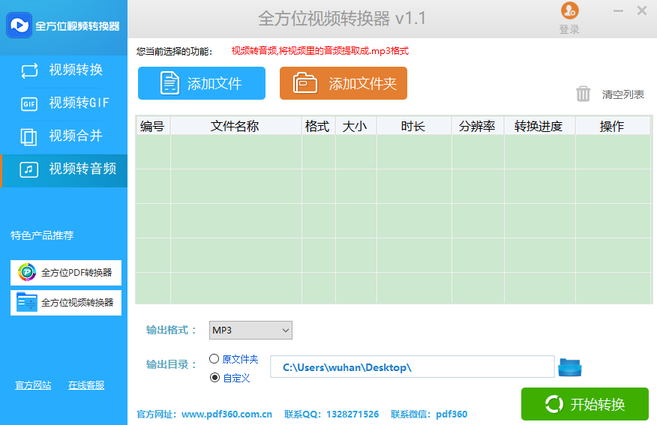Screen dimensions: 657x425
Task: Select the 原文件夹 radio button
Action: (214, 359)
